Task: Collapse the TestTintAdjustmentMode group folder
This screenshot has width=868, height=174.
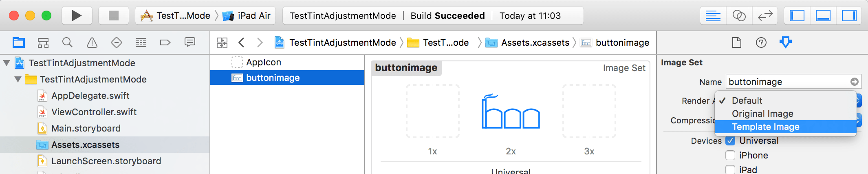Action: [18, 79]
